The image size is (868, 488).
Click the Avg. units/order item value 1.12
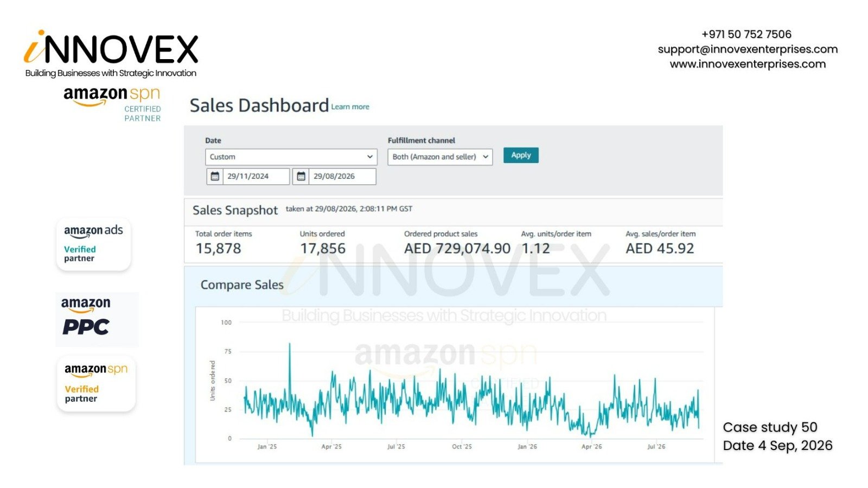coord(535,248)
